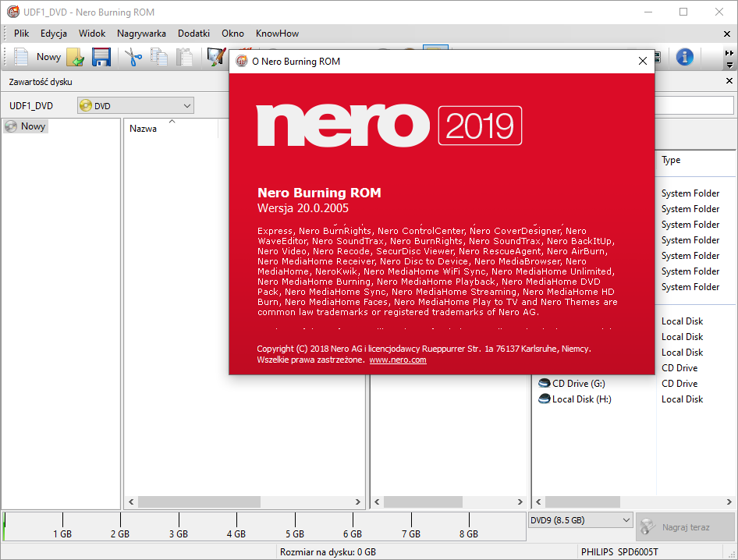Click the first System Folder type entry
Viewport: 738px width, 560px height.
pyautogui.click(x=690, y=193)
